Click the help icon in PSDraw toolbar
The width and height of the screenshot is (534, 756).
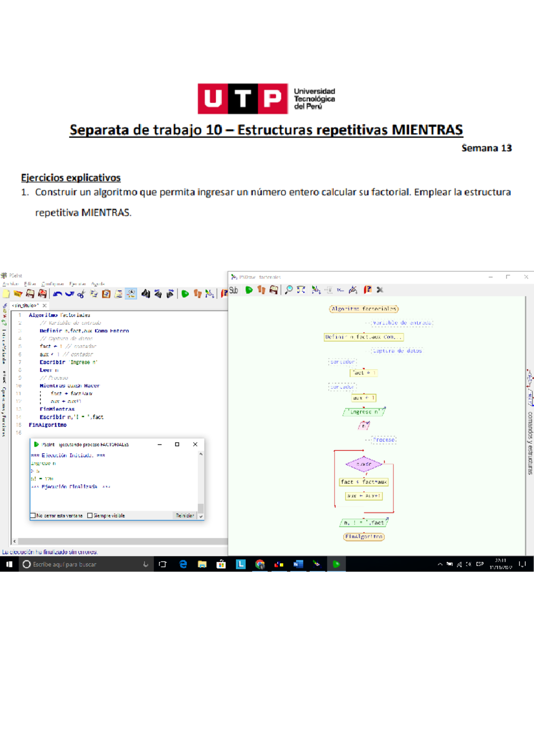(x=367, y=290)
